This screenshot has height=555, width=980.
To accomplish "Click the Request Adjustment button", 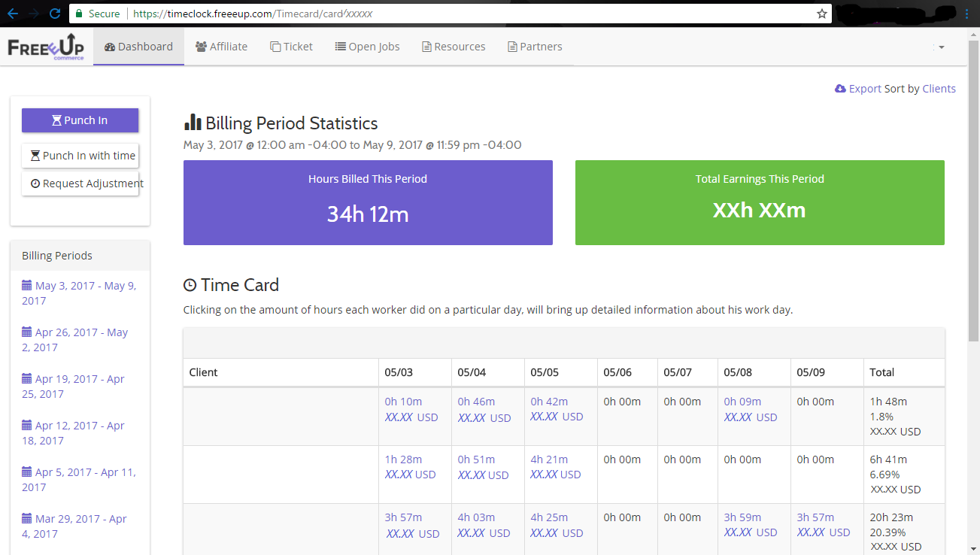I will 80,183.
